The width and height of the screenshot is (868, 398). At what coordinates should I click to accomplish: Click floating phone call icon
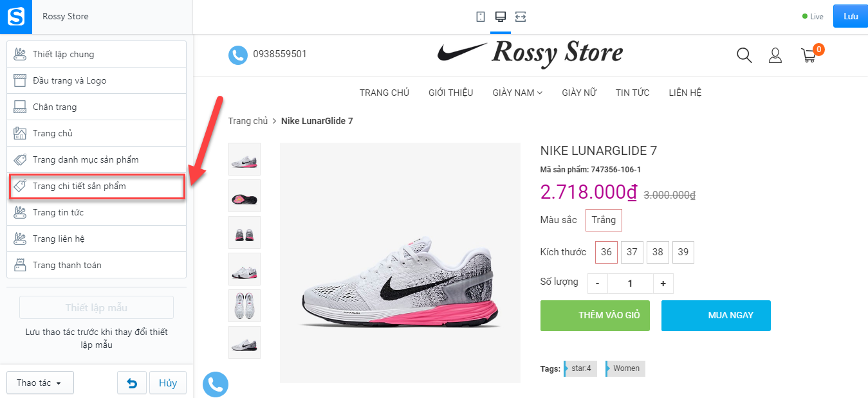[216, 384]
